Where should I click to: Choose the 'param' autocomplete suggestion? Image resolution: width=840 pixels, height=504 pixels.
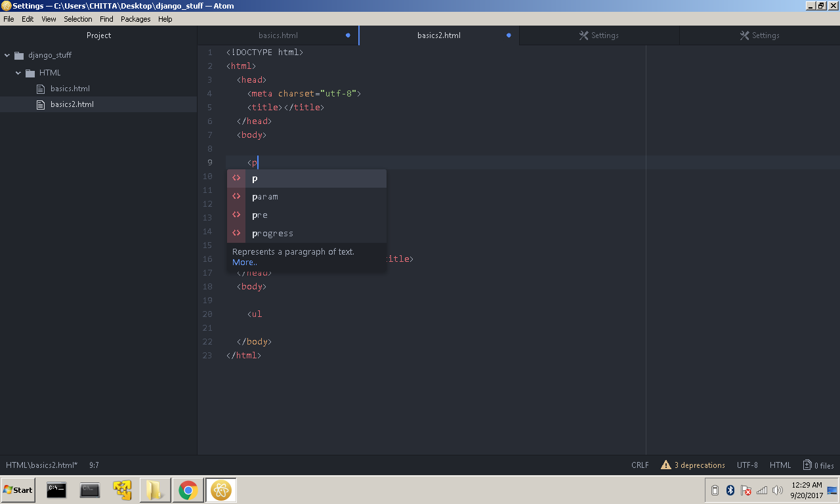[x=306, y=197]
